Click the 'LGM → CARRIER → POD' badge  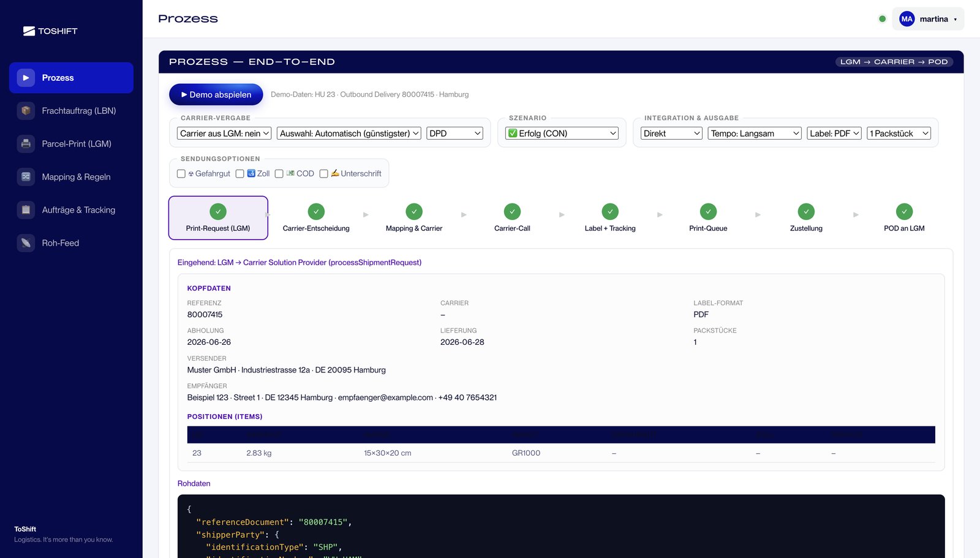coord(894,62)
